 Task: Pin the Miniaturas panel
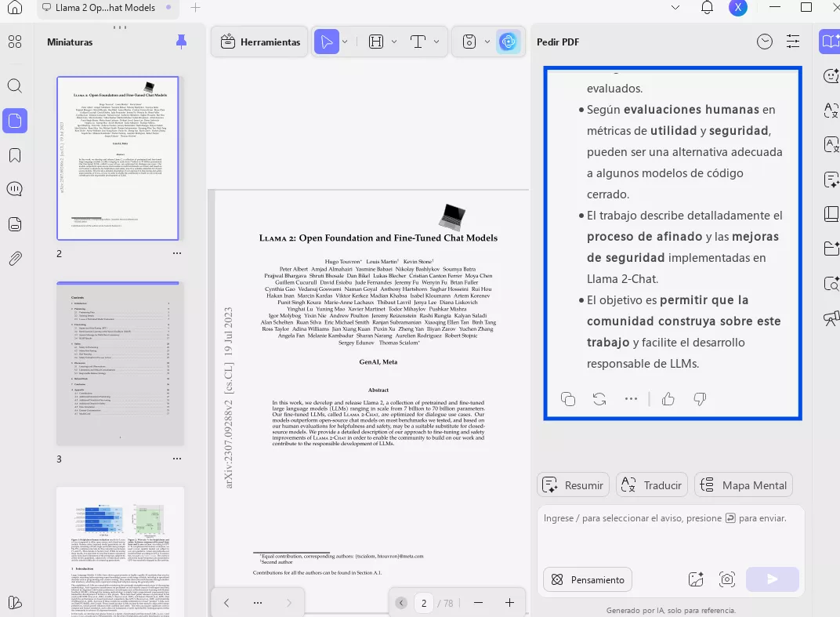tap(182, 42)
